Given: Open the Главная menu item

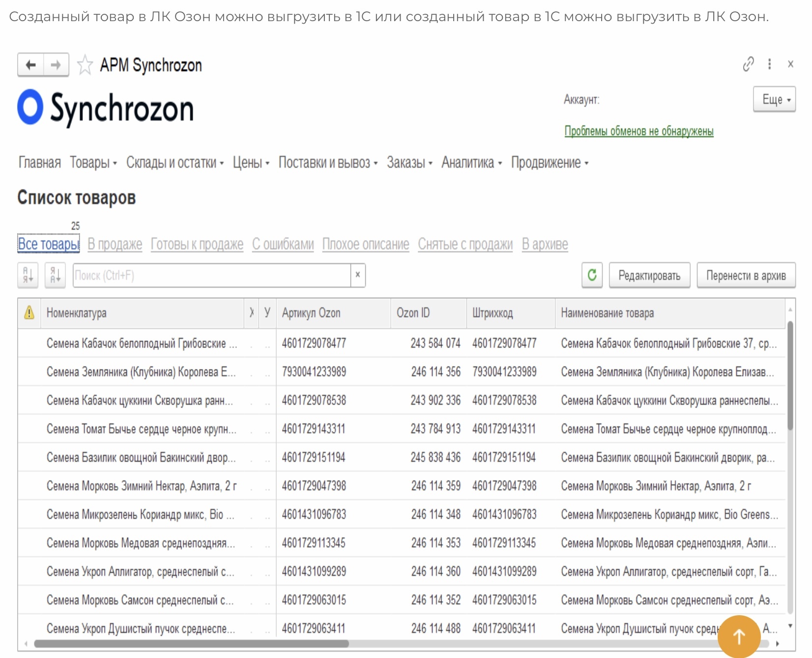Looking at the screenshot, I should tap(40, 162).
